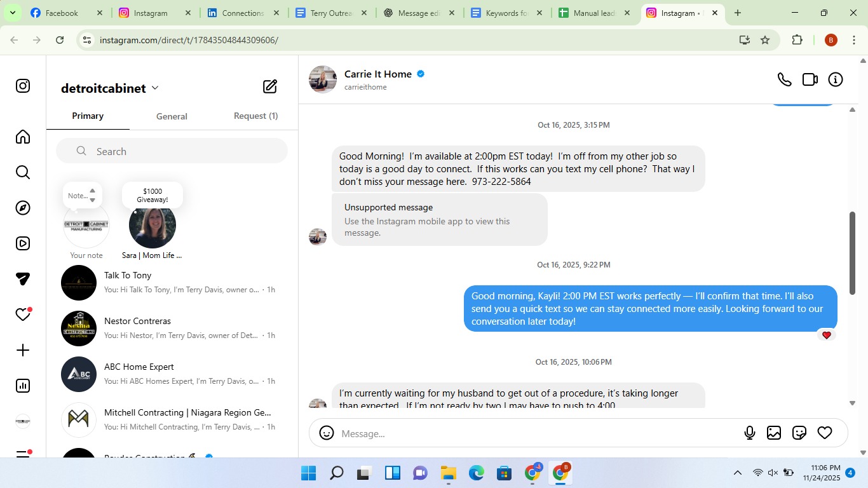Click the red heart reaction on sent message
868x488 pixels.
(826, 335)
